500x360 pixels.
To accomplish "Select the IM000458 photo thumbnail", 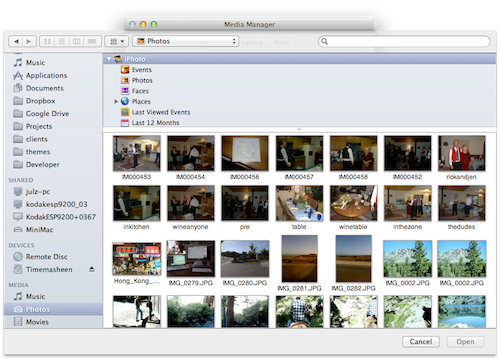I will (353, 153).
